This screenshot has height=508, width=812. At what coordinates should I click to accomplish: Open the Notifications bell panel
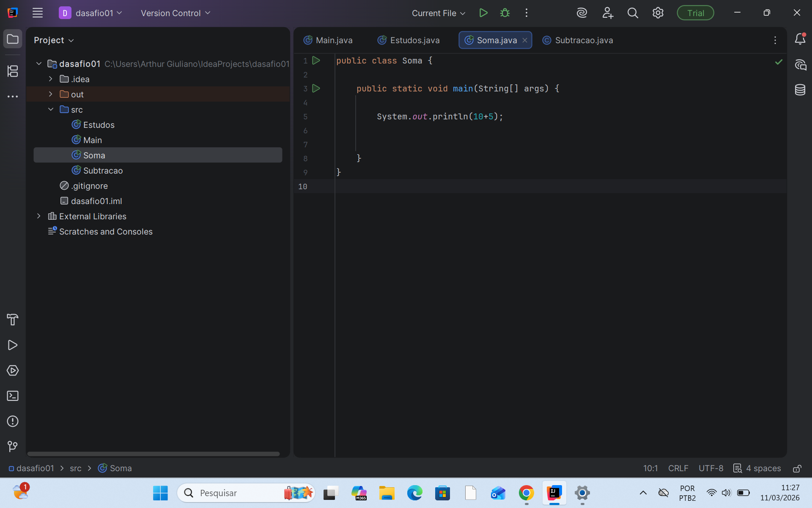[x=800, y=39]
